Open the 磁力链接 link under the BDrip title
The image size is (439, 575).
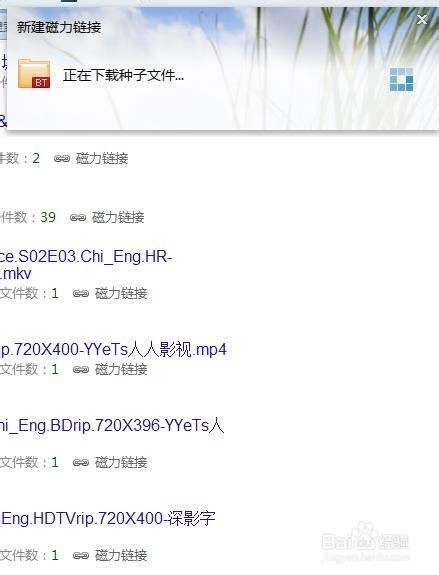point(121,462)
